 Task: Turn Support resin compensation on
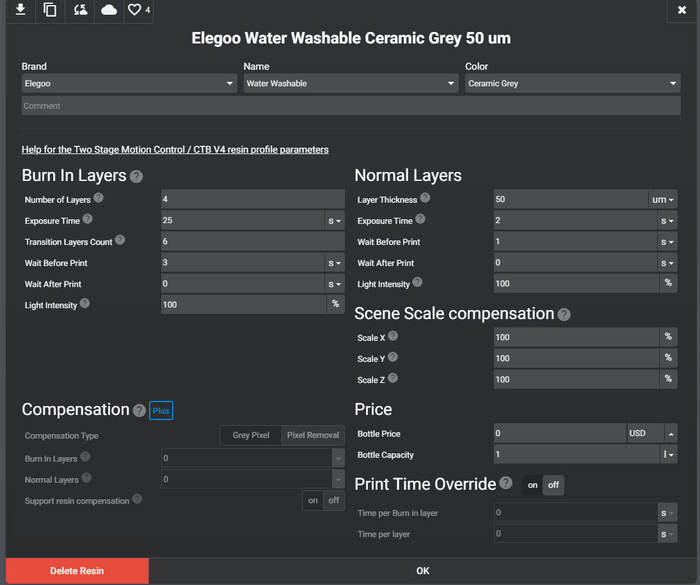tap(313, 501)
